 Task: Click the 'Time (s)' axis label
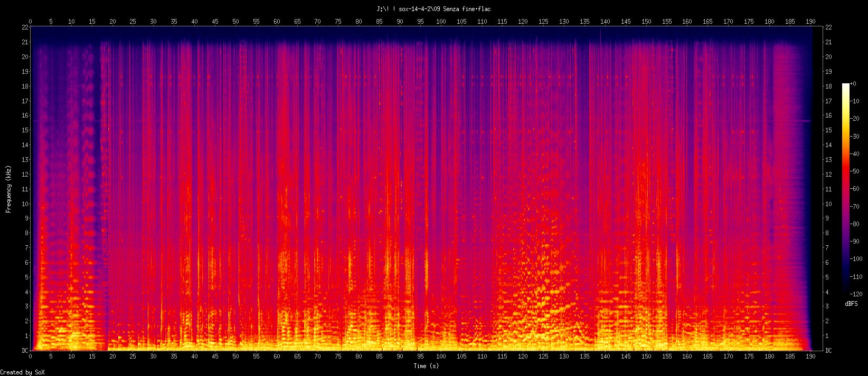pos(426,366)
